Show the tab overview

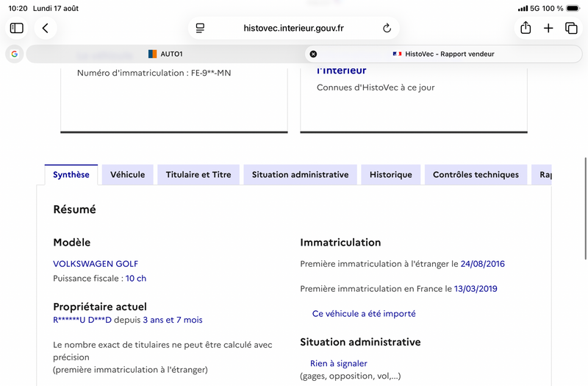coord(571,28)
